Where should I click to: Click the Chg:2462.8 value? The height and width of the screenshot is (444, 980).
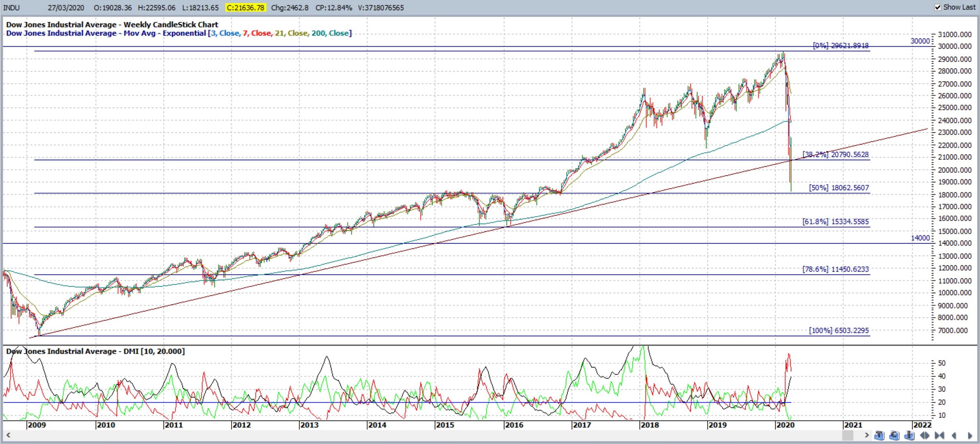[290, 8]
